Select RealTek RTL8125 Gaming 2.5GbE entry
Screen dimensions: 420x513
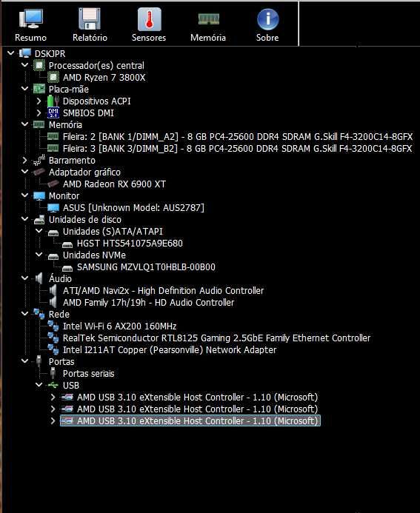(x=217, y=338)
